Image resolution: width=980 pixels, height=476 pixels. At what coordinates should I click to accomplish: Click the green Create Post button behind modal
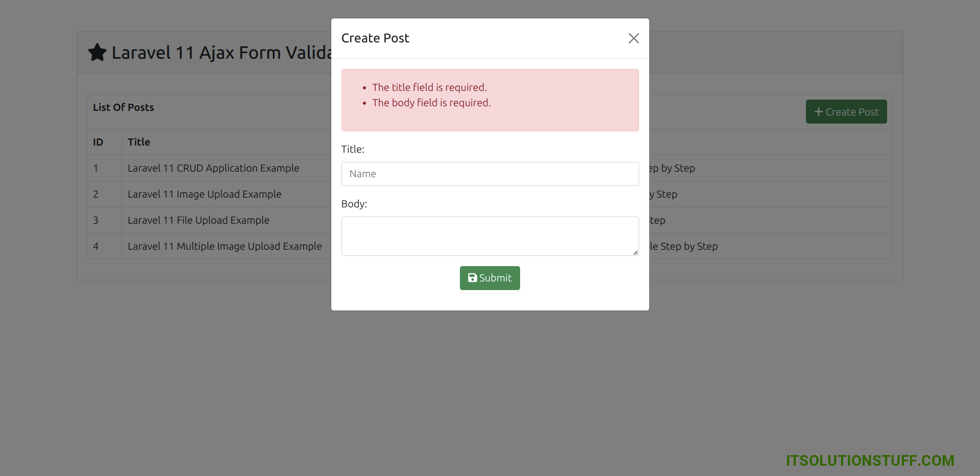(846, 111)
